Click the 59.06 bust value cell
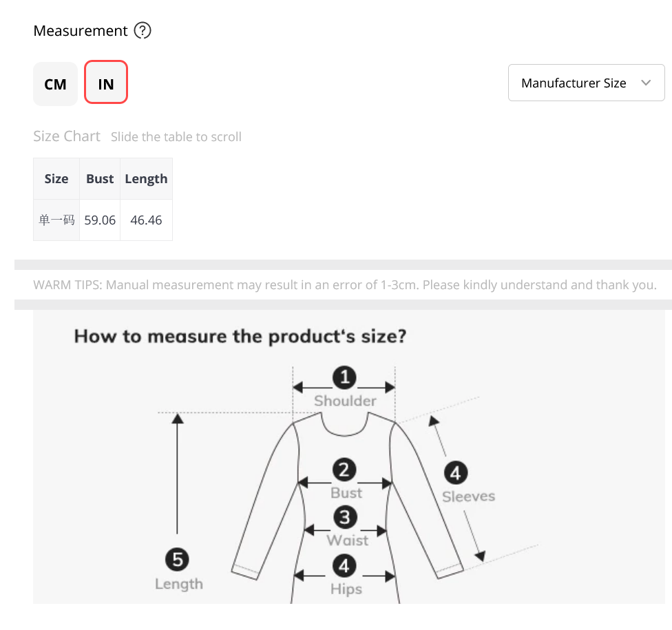 coord(100,220)
